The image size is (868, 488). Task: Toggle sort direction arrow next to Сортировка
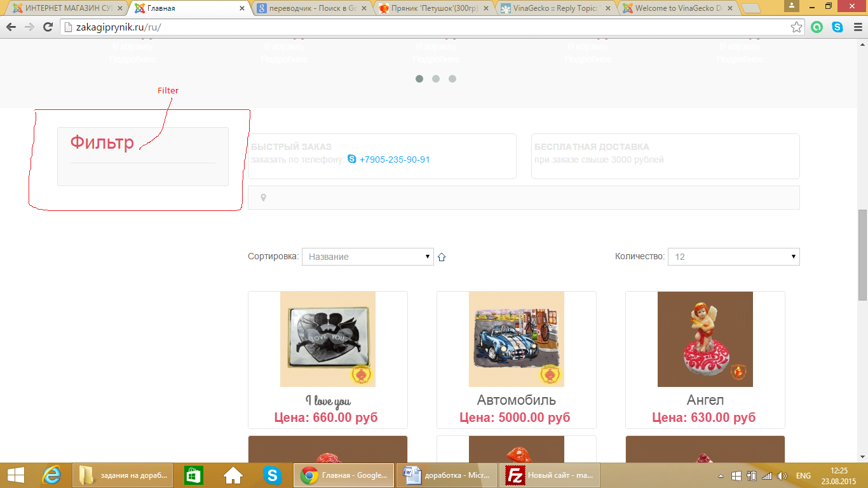(x=442, y=257)
